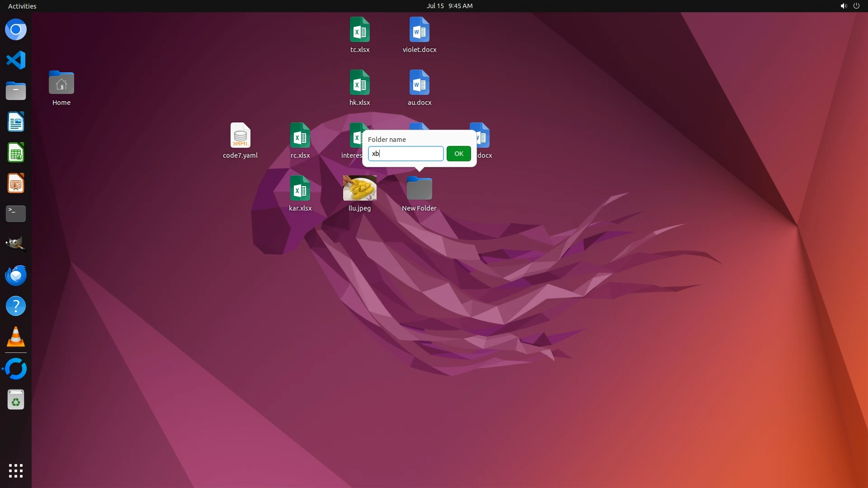Show Applications grid

click(x=16, y=470)
